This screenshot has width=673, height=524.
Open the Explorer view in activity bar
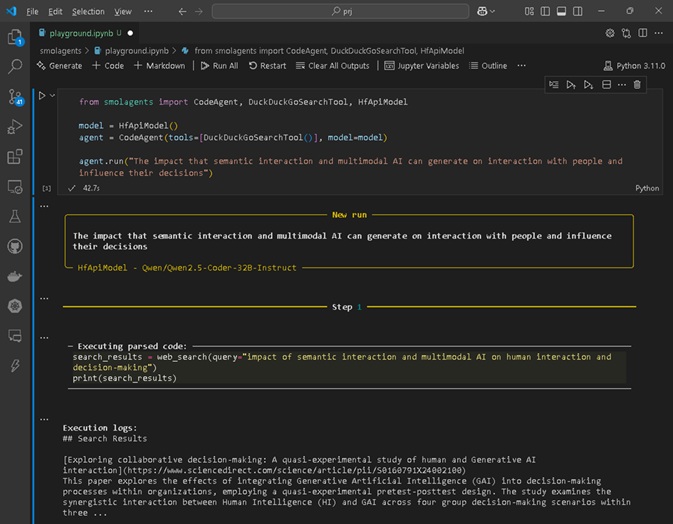pyautogui.click(x=15, y=37)
